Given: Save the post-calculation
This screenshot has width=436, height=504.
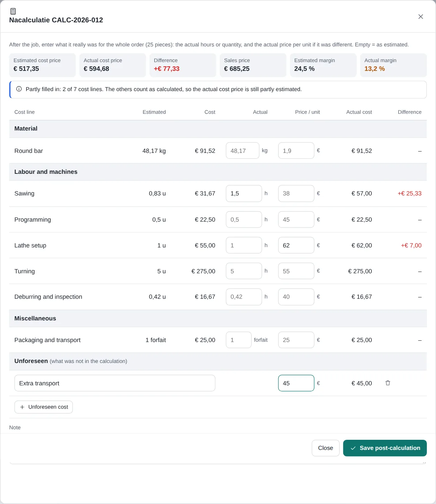Looking at the screenshot, I should [385, 448].
